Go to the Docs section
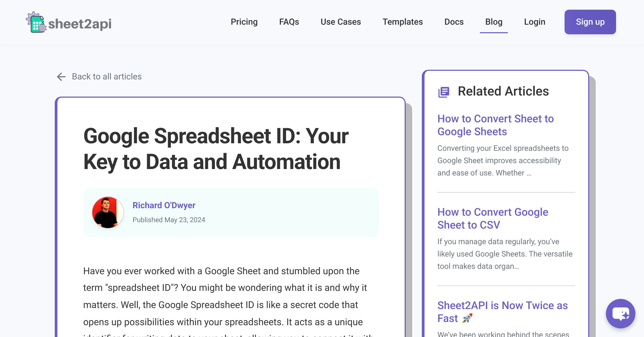 (x=454, y=22)
